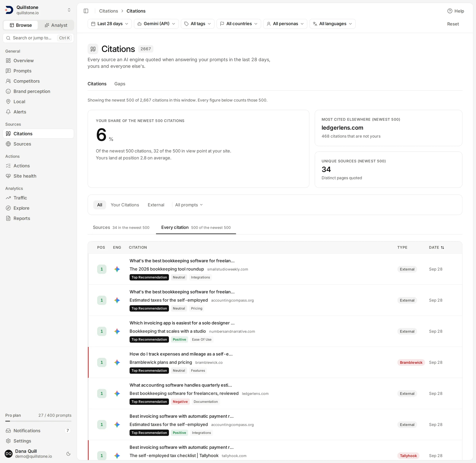Expand the Quillstone workspace switcher
This screenshot has width=476, height=463.
tap(69, 10)
